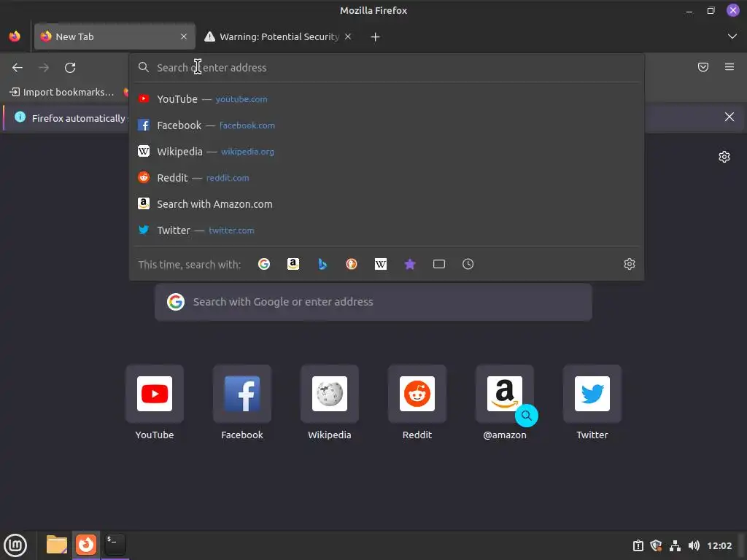Search this time with Bing icon

(x=322, y=264)
